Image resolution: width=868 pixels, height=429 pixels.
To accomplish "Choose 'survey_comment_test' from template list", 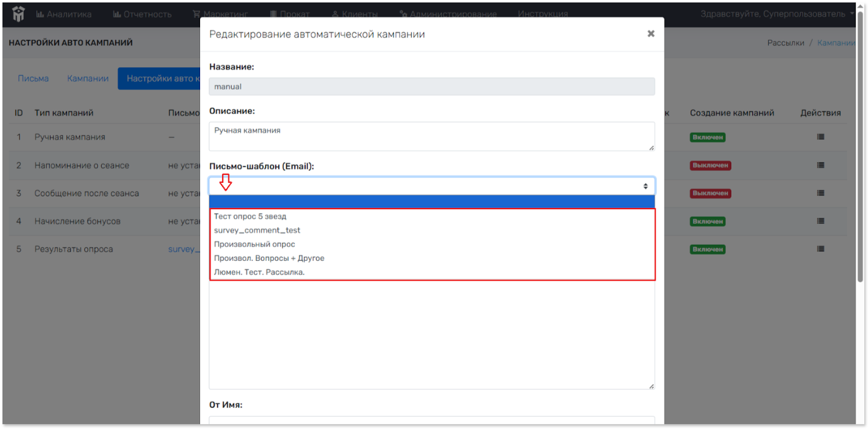I will pyautogui.click(x=257, y=230).
